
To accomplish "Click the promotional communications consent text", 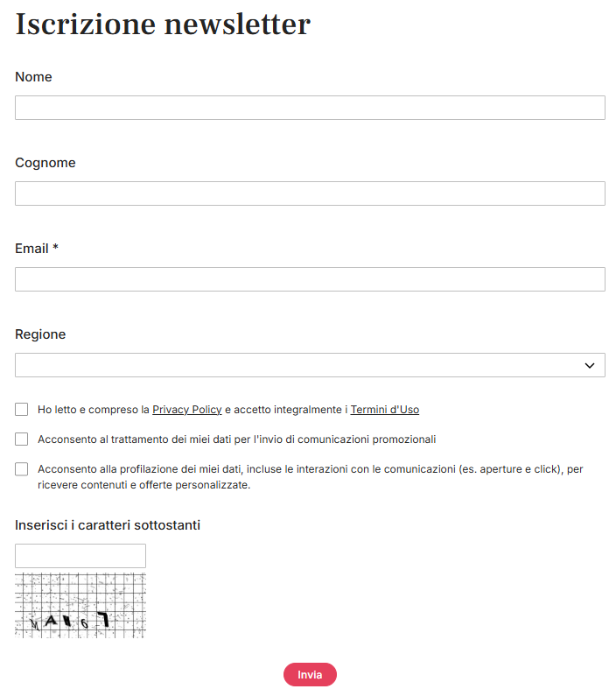I will 237,439.
